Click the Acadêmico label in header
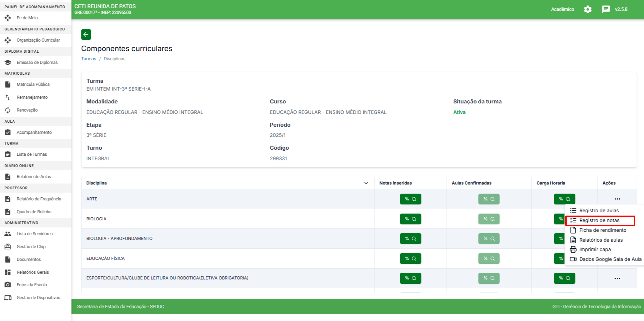The width and height of the screenshot is (644, 321). pos(562,9)
